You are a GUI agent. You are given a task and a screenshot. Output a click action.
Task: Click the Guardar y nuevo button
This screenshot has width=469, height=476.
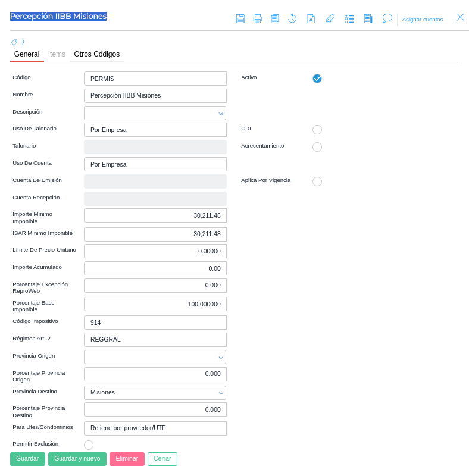coord(77,459)
